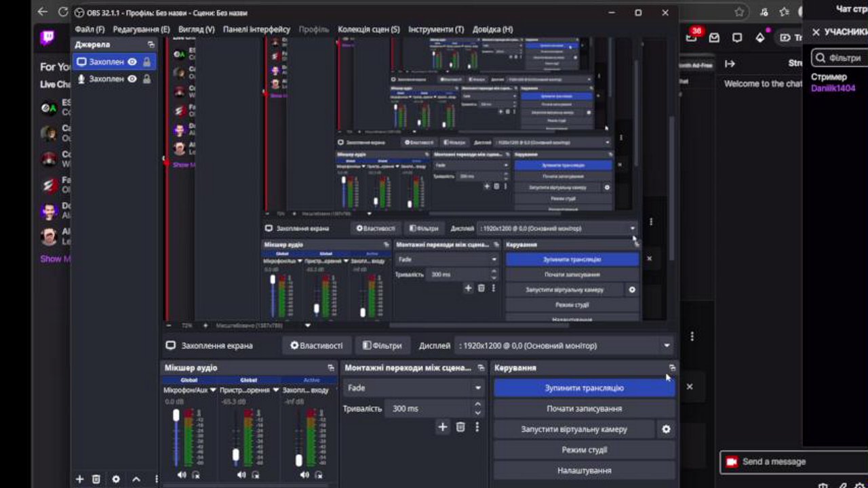Click the Мікрофон/Aux volume fader

click(x=176, y=415)
